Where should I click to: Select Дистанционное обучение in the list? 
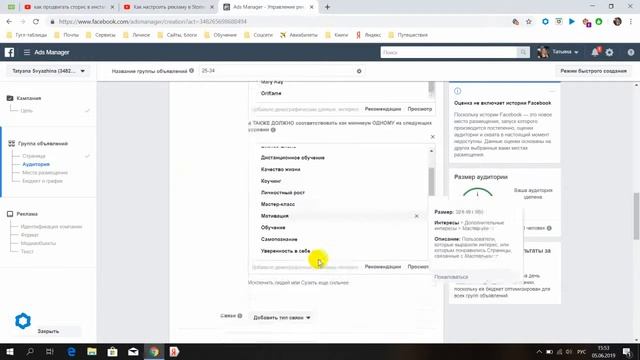(293, 158)
